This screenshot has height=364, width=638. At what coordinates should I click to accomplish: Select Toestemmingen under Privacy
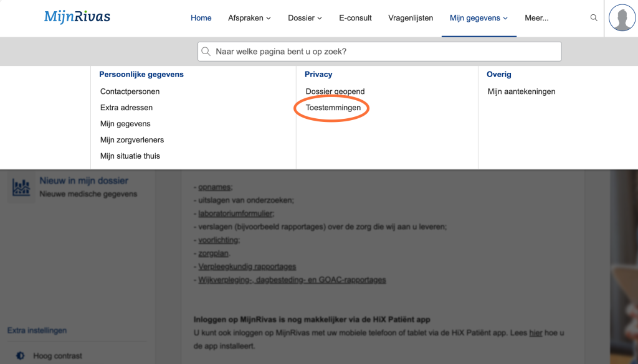tap(333, 108)
